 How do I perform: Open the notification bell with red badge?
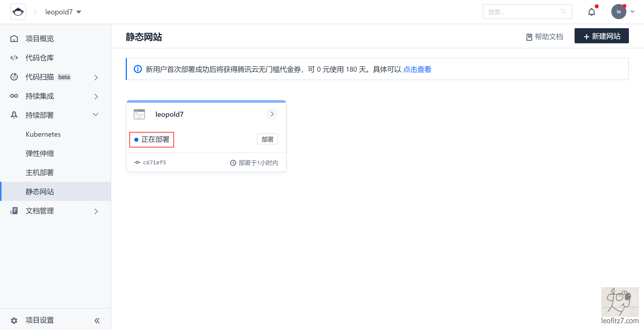coord(592,12)
